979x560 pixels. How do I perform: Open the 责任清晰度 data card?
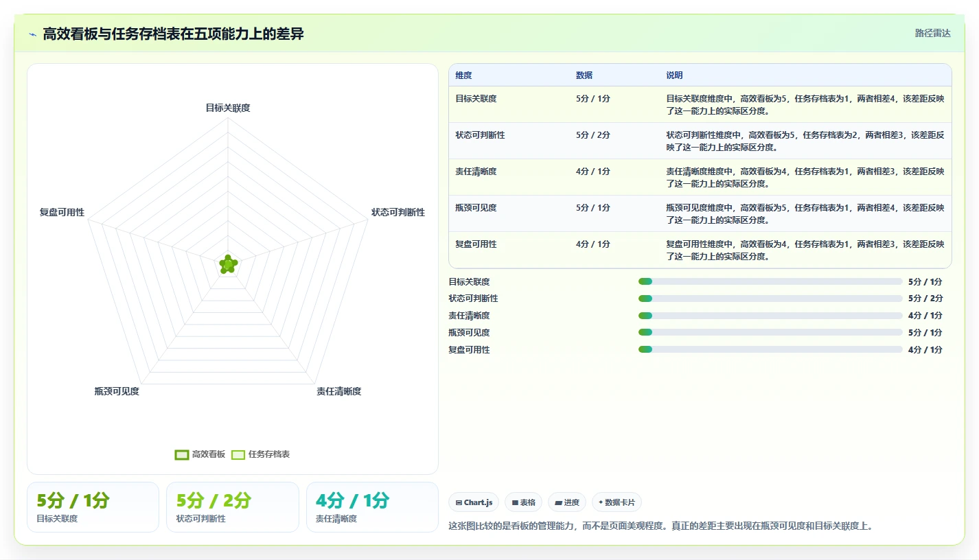[x=372, y=507]
